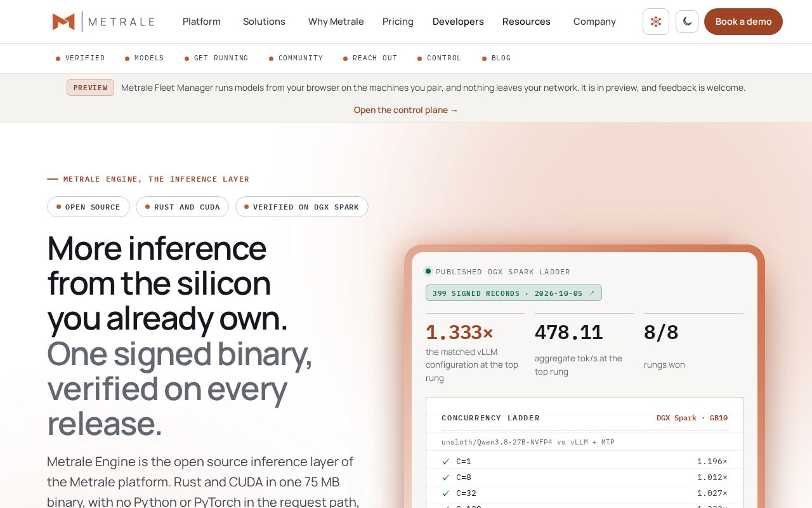Go to the Control section
The image size is (812, 508).
(440, 58)
